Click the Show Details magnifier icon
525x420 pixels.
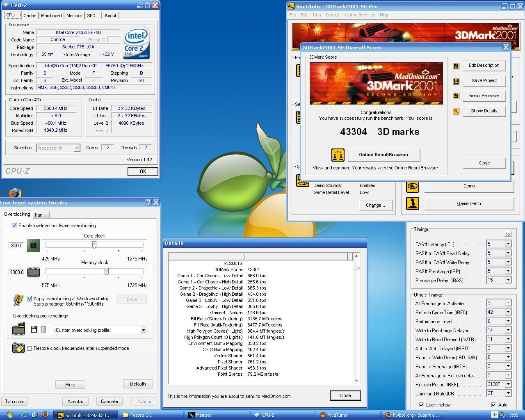tap(456, 111)
